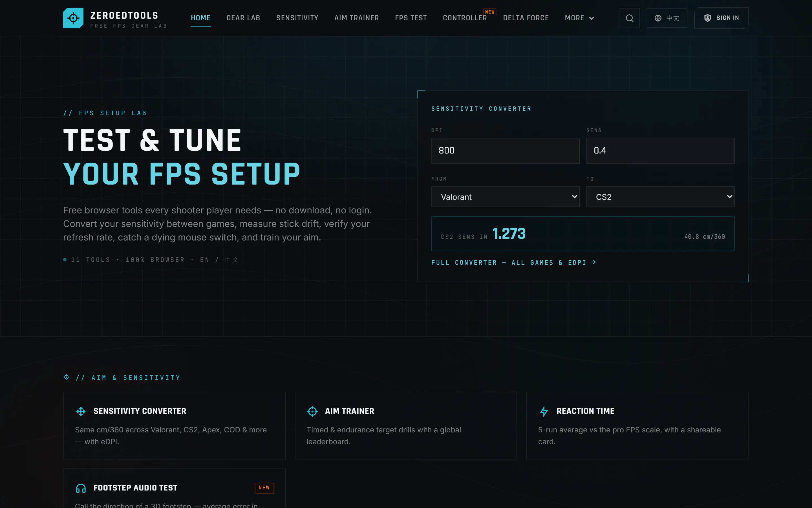This screenshot has width=812, height=508.
Task: Open the Aim Trainer card title
Action: 350,411
